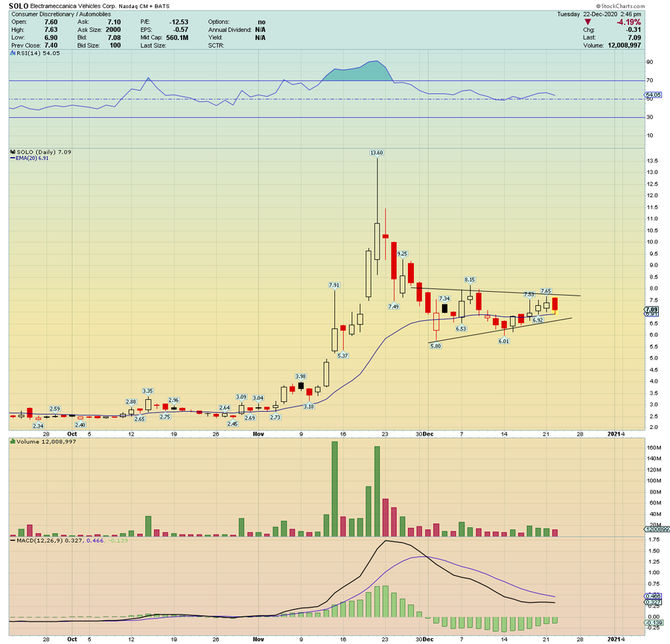Image resolution: width=670 pixels, height=644 pixels.
Task: Click the 3.98 high price label
Action: tap(301, 377)
